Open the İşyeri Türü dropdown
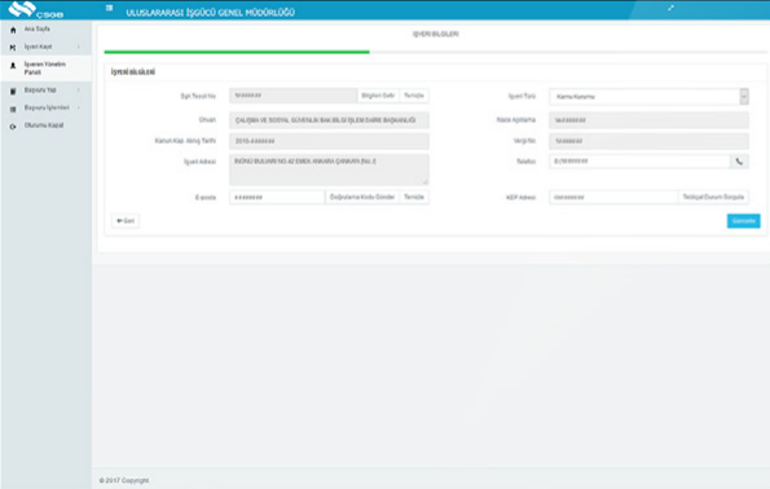Viewport: 770px width, 489px height. point(648,96)
